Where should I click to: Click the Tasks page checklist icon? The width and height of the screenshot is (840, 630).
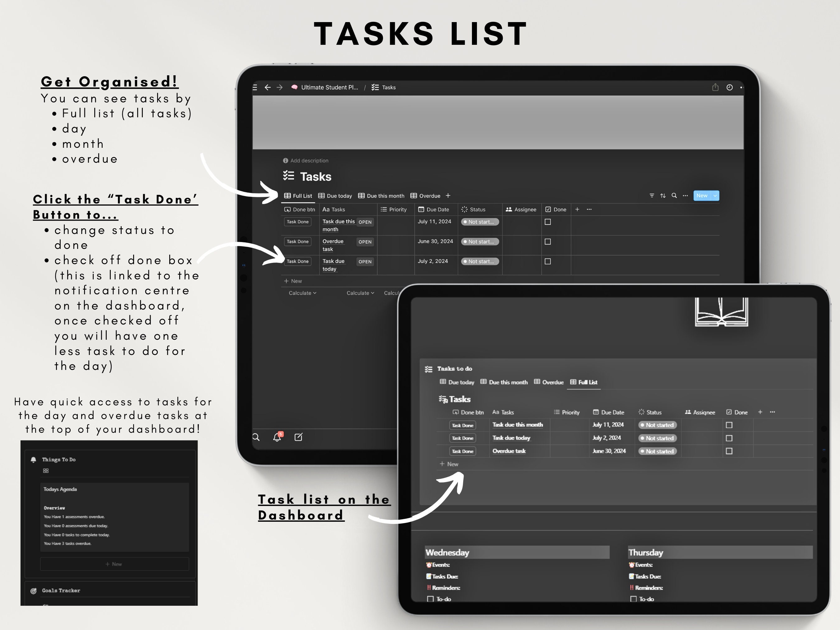pyautogui.click(x=289, y=176)
